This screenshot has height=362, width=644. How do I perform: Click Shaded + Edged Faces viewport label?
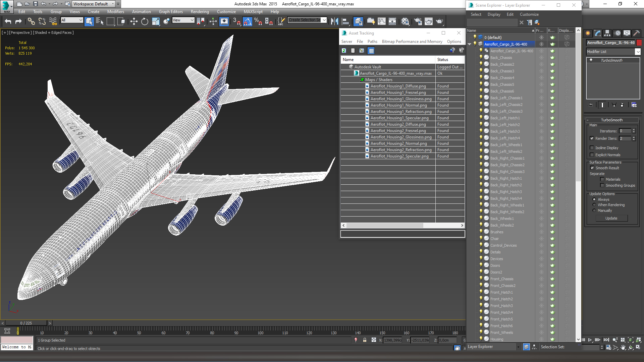(x=54, y=33)
